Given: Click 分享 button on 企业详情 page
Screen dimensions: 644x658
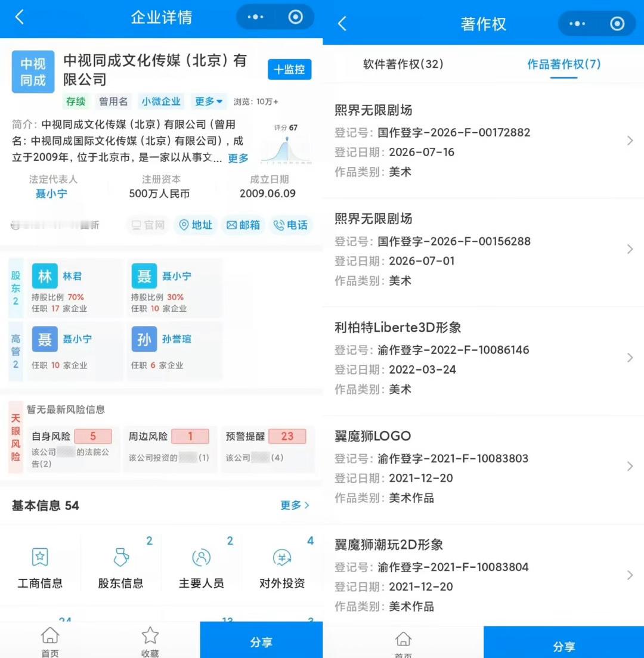Looking at the screenshot, I should (261, 640).
